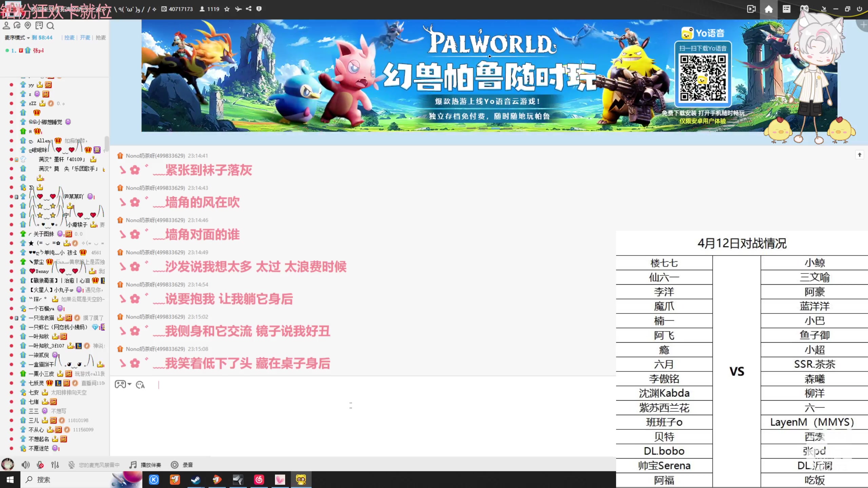Viewport: 868px width, 488px height.
Task: Select user 一只流浪猫 in member list
Action: tap(41, 318)
